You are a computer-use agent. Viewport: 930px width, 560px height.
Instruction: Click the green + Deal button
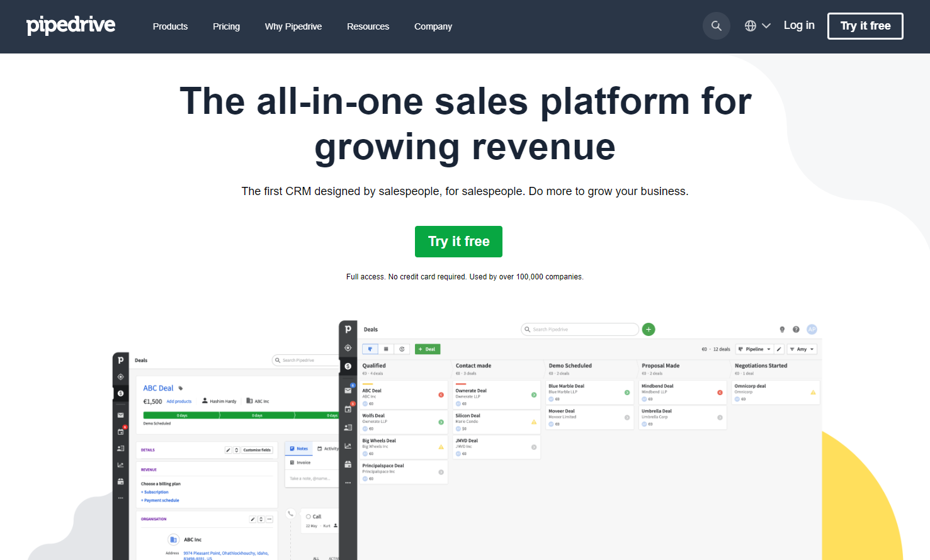point(428,349)
